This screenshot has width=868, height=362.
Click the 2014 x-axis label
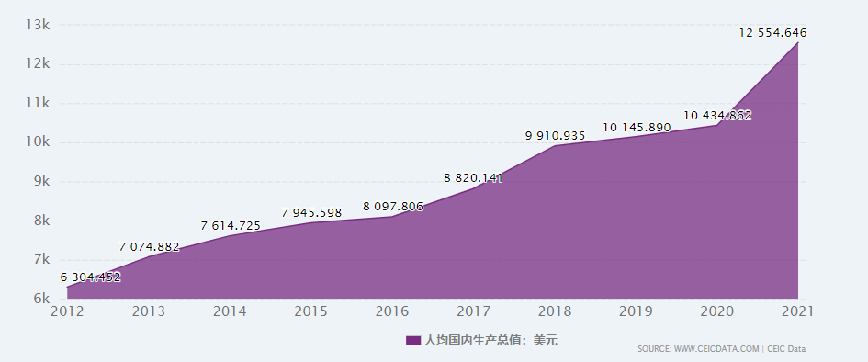tap(230, 311)
